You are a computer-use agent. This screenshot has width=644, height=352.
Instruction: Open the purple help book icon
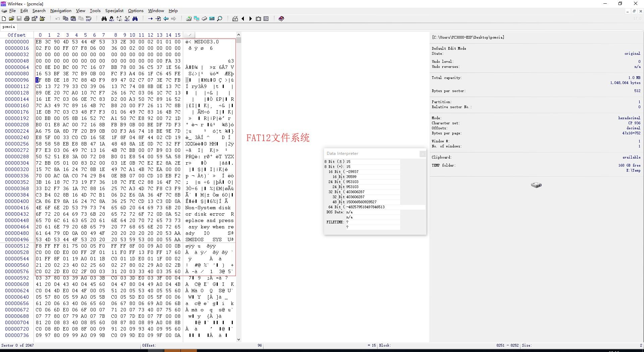click(281, 19)
